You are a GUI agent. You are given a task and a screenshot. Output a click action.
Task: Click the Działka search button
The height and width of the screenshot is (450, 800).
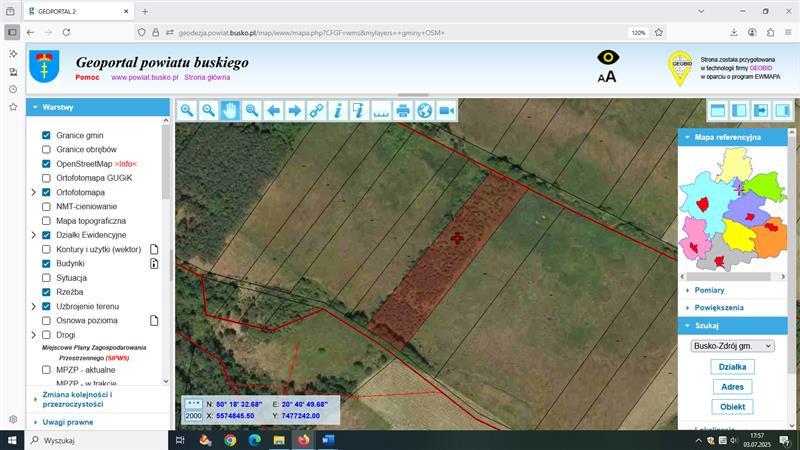point(732,367)
